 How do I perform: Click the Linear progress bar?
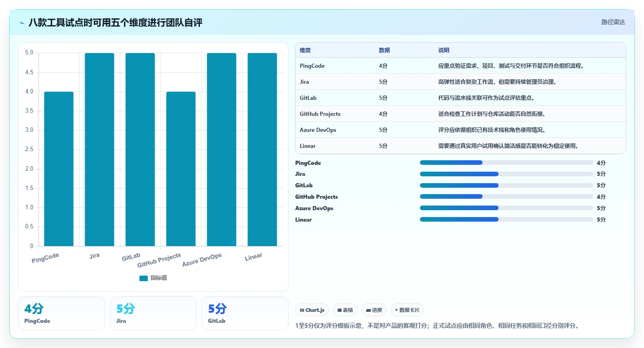pos(506,220)
